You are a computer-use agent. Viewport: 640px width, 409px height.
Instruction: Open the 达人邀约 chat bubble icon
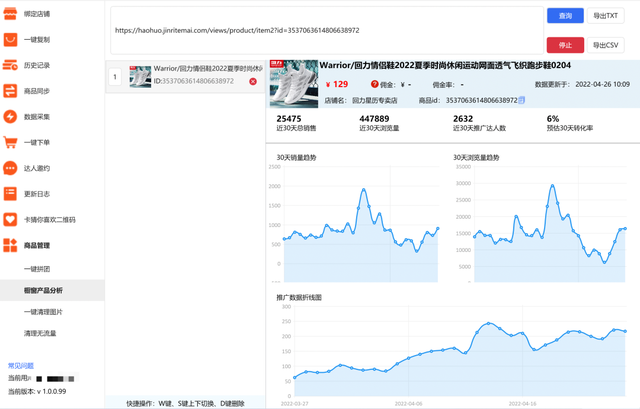(10, 168)
